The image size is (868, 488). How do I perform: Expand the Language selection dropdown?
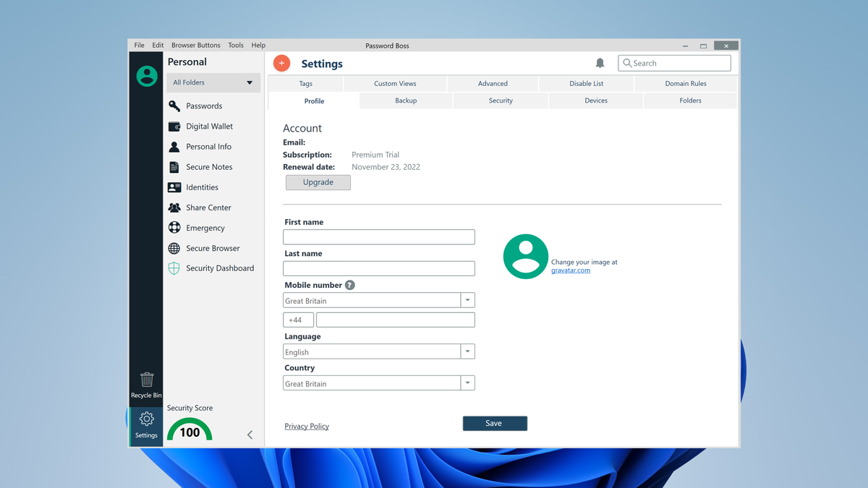tap(467, 351)
